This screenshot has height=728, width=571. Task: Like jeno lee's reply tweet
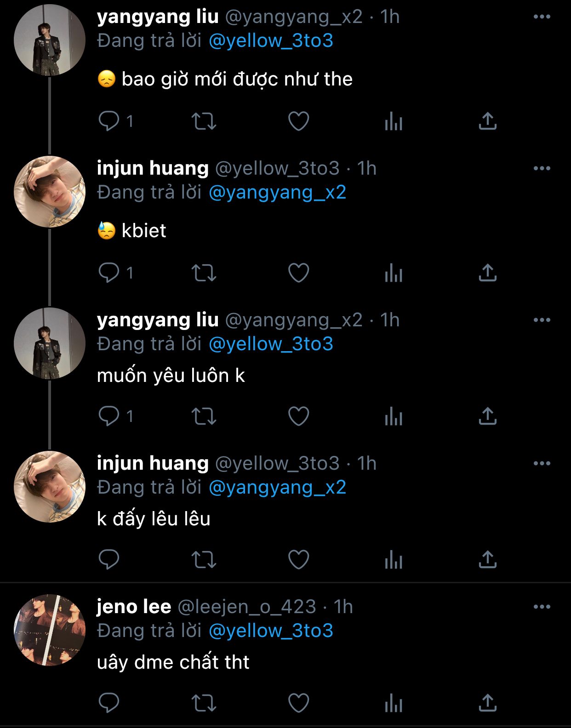tap(298, 703)
